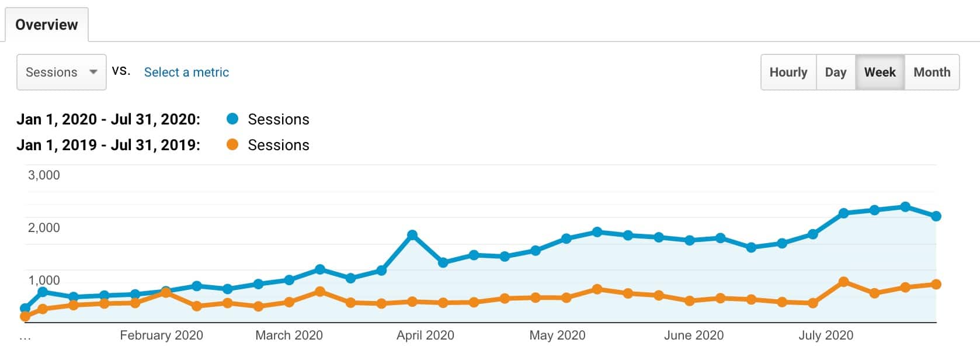Screen dimensions: 980x346
Task: Select the 2019 Sessions legend entry
Action: [279, 145]
